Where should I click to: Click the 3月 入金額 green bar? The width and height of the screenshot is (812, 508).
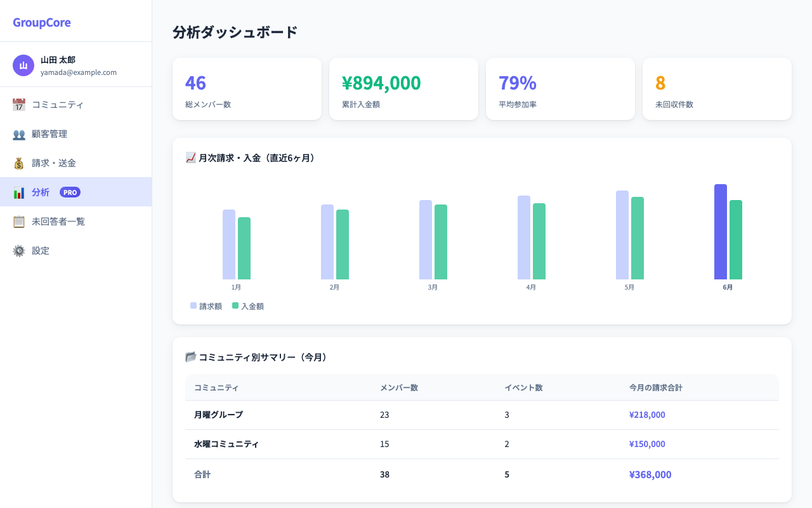pyautogui.click(x=441, y=242)
